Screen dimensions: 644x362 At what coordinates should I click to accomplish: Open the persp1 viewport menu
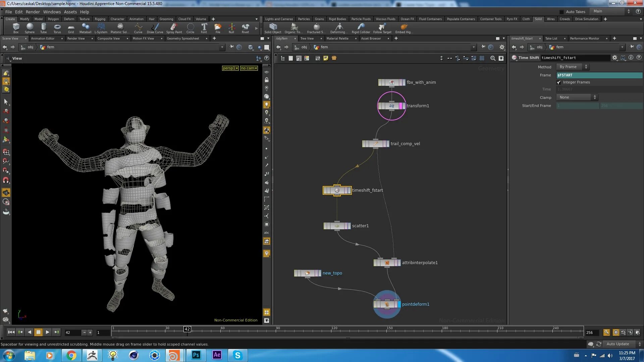pos(230,68)
